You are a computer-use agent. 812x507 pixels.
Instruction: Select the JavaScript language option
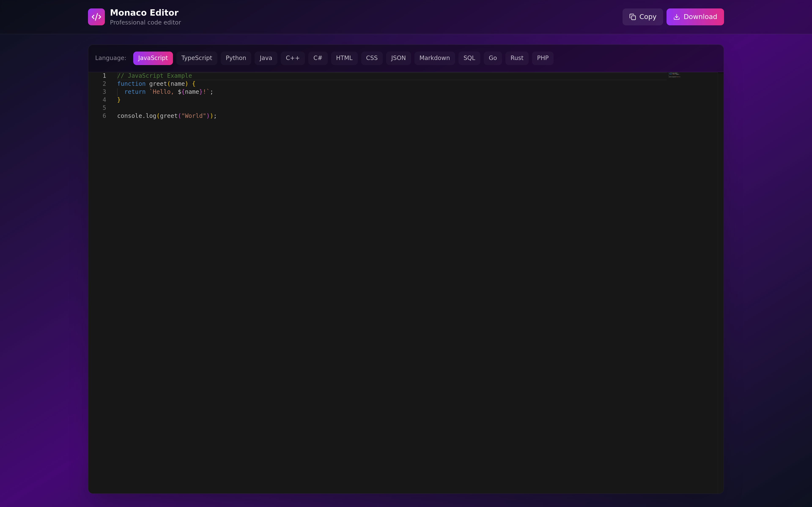pos(153,58)
